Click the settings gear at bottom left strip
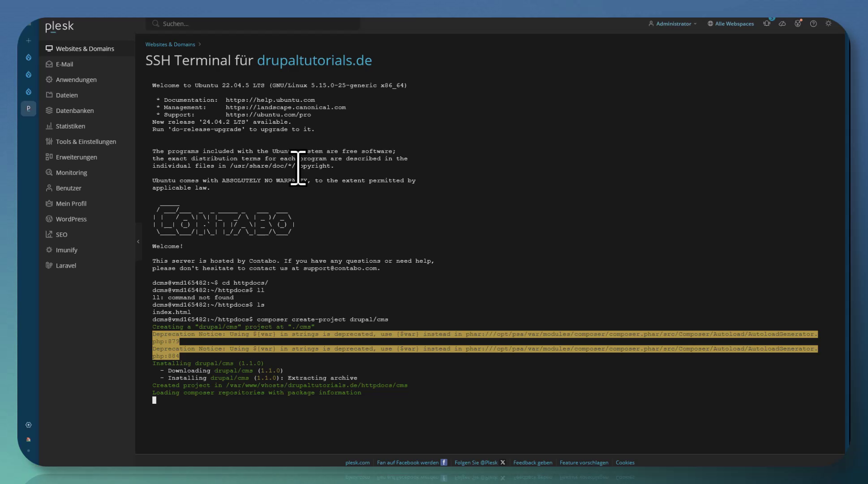 click(28, 425)
